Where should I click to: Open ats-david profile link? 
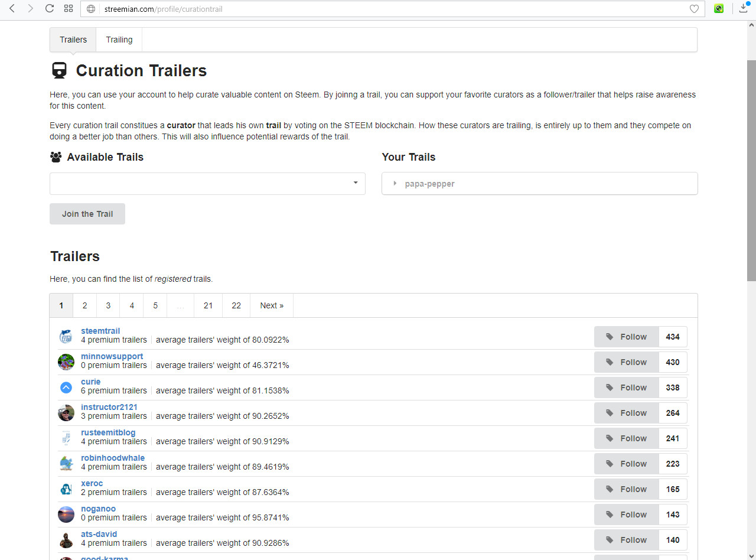click(99, 534)
